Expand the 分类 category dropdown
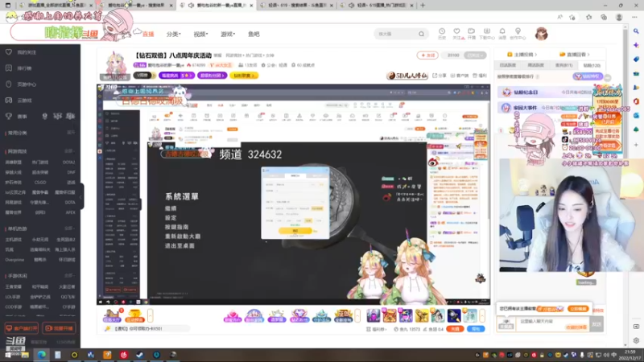Image resolution: width=644 pixels, height=362 pixels. click(173, 34)
